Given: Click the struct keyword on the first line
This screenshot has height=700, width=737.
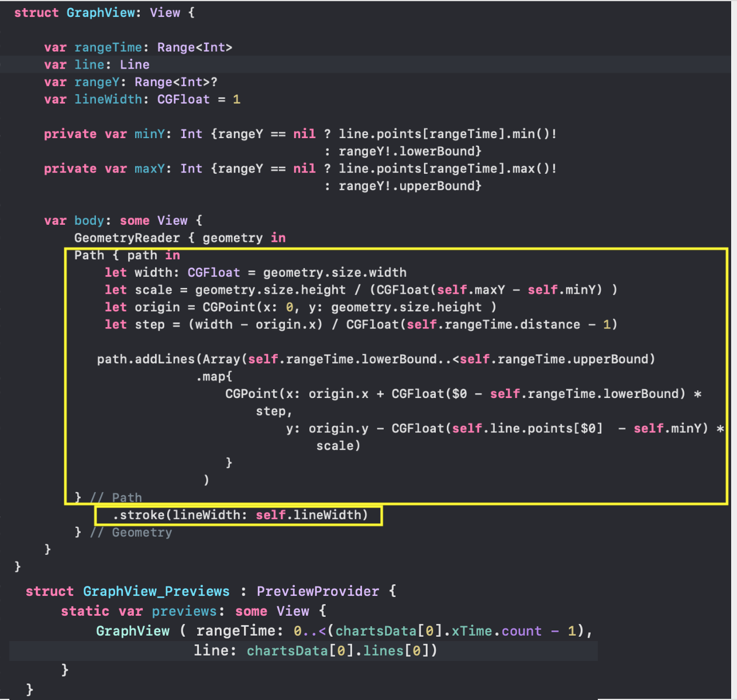Looking at the screenshot, I should (x=36, y=12).
